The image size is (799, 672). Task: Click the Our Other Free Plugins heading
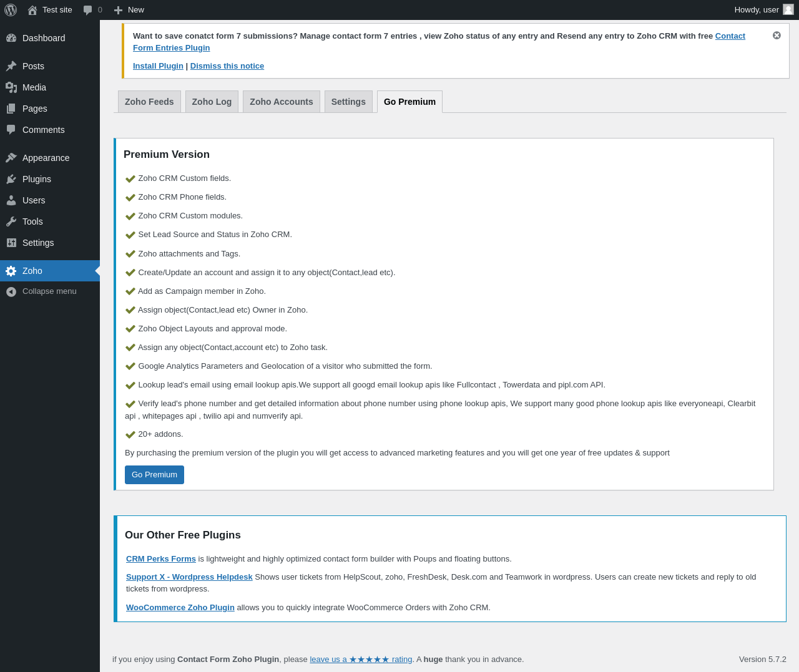coord(183,535)
